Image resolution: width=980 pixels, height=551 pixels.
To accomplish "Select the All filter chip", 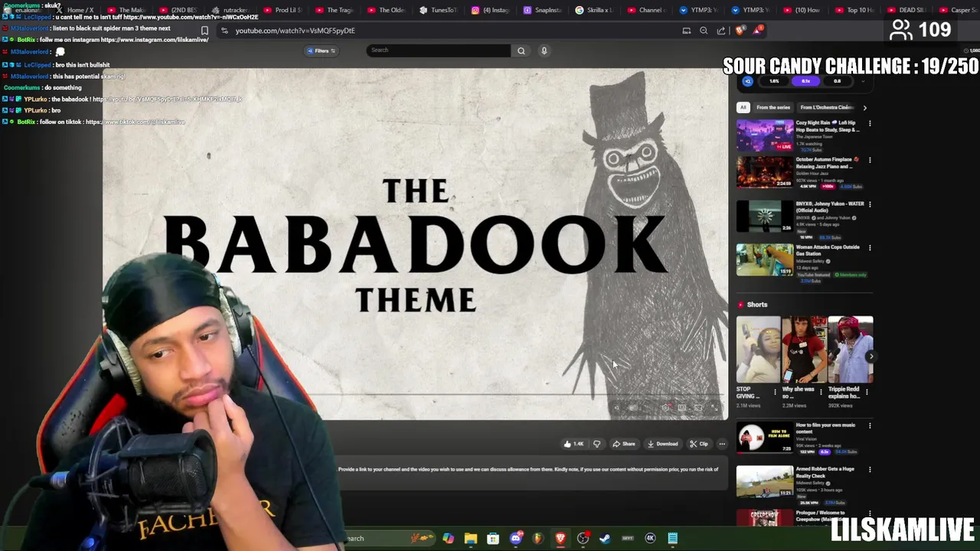I will click(x=743, y=107).
